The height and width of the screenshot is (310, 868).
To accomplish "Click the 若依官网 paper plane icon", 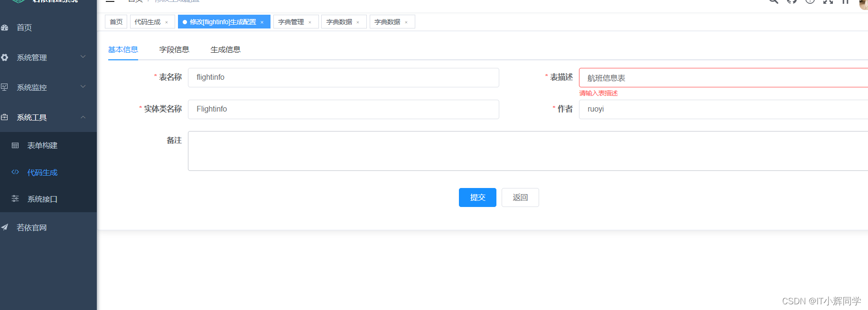I will point(5,227).
